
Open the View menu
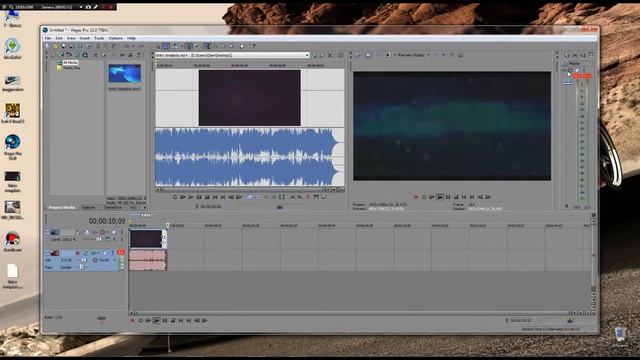tap(71, 38)
